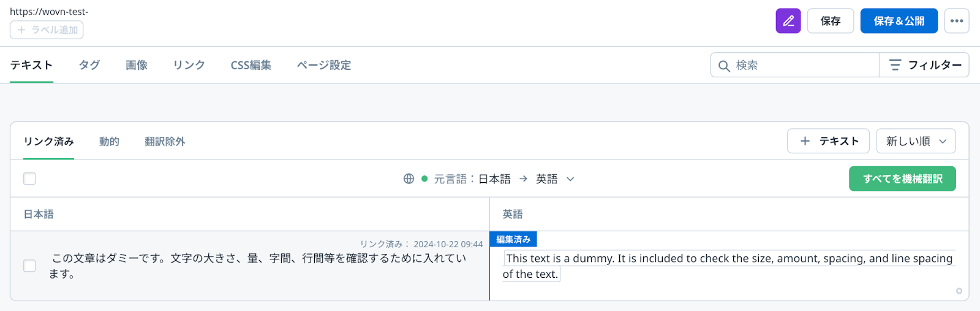Open the three-dots more options menu
This screenshot has width=980, height=311.
[956, 21]
